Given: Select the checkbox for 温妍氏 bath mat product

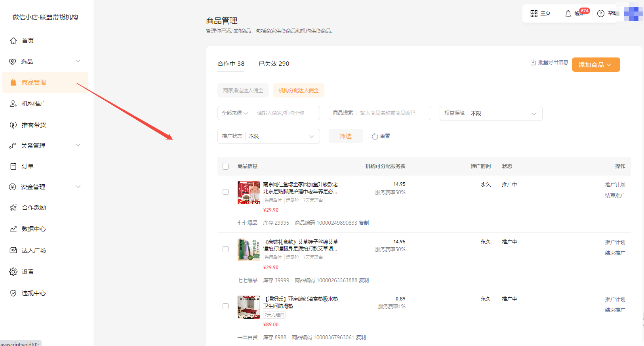Looking at the screenshot, I should coord(226,306).
